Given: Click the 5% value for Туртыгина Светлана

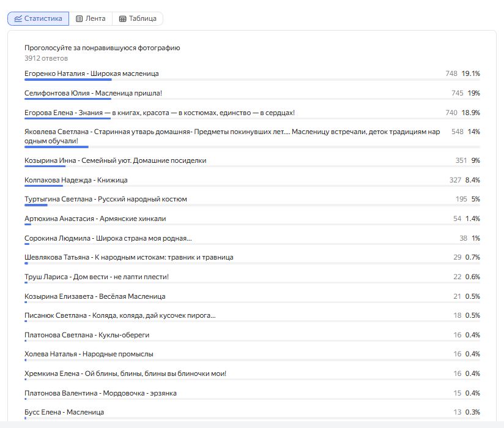Looking at the screenshot, I should [475, 199].
